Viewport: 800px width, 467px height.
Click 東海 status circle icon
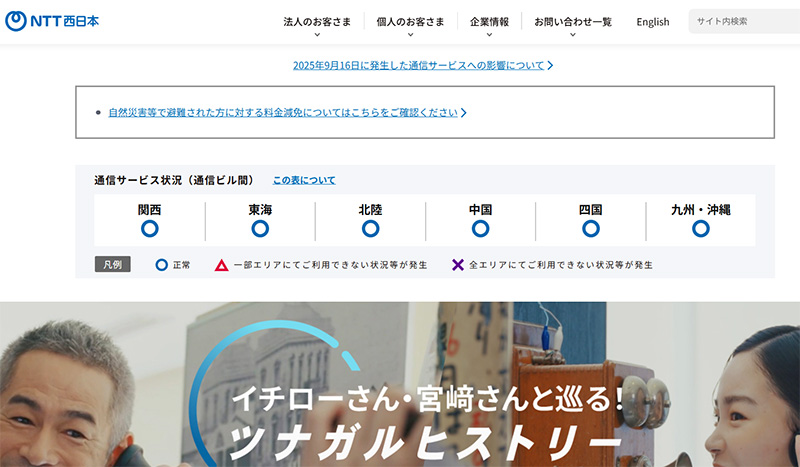coord(260,229)
